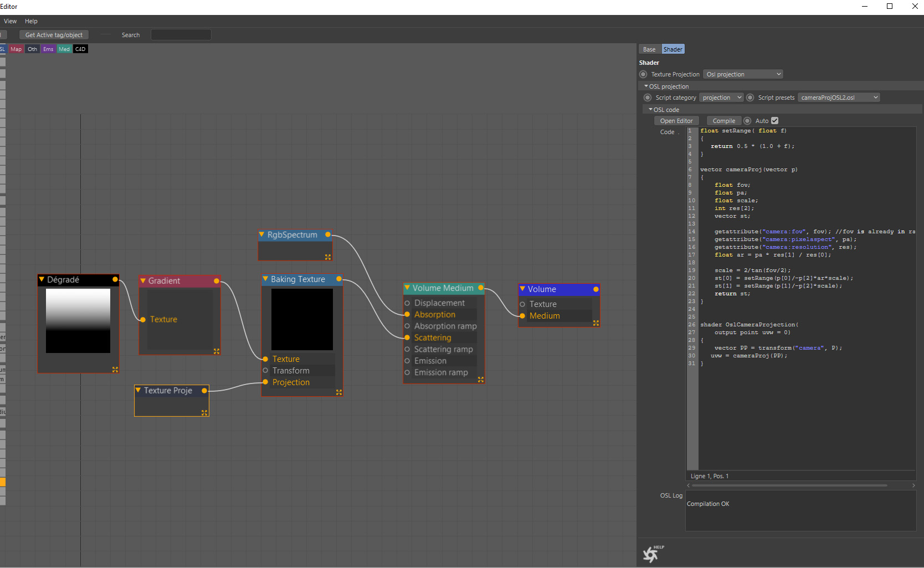The image size is (924, 568).
Task: Collapse the Baking Texture node
Action: pos(265,279)
